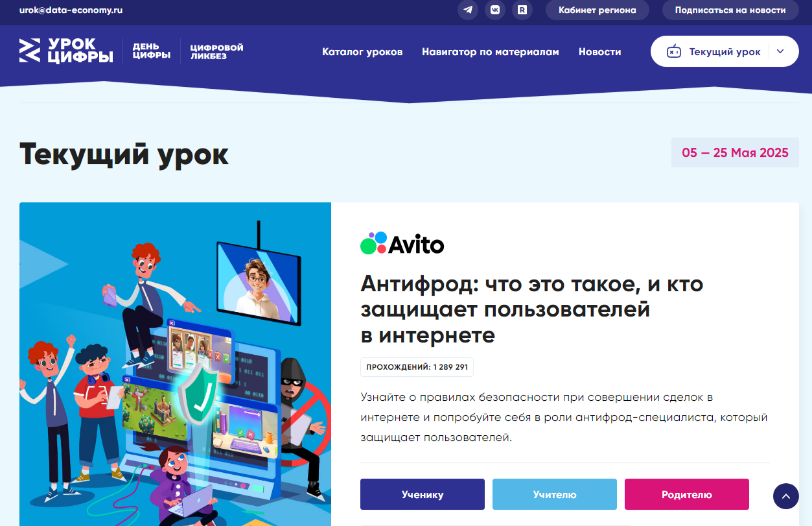
Task: Open Новости menu item
Action: (x=600, y=52)
